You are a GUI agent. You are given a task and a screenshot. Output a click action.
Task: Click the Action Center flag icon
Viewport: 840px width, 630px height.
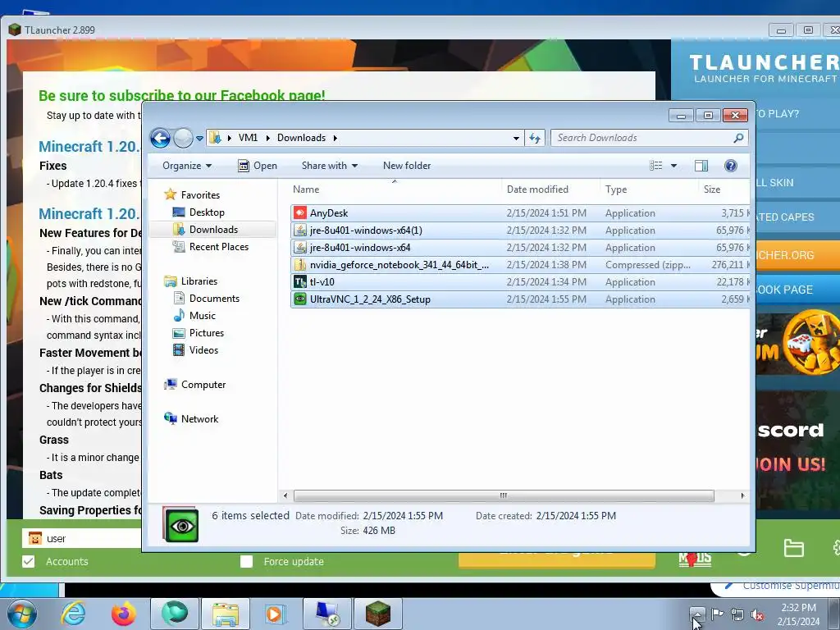click(717, 614)
